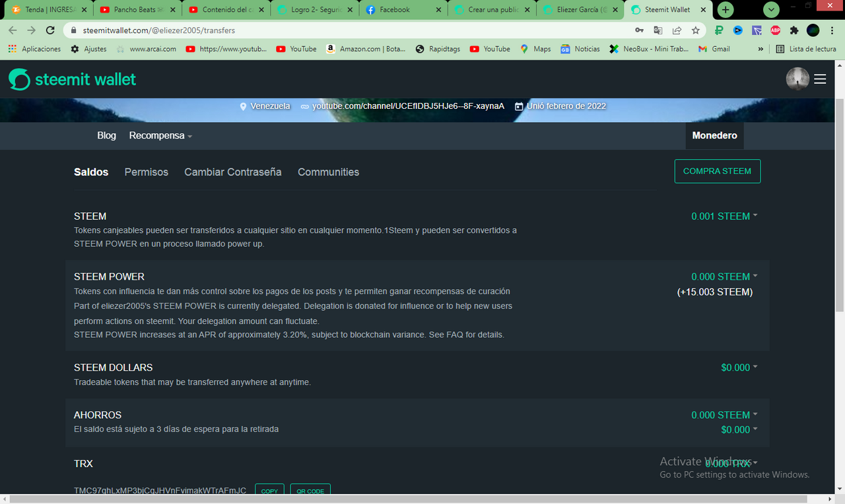Open the Maps bookmark

pyautogui.click(x=535, y=49)
